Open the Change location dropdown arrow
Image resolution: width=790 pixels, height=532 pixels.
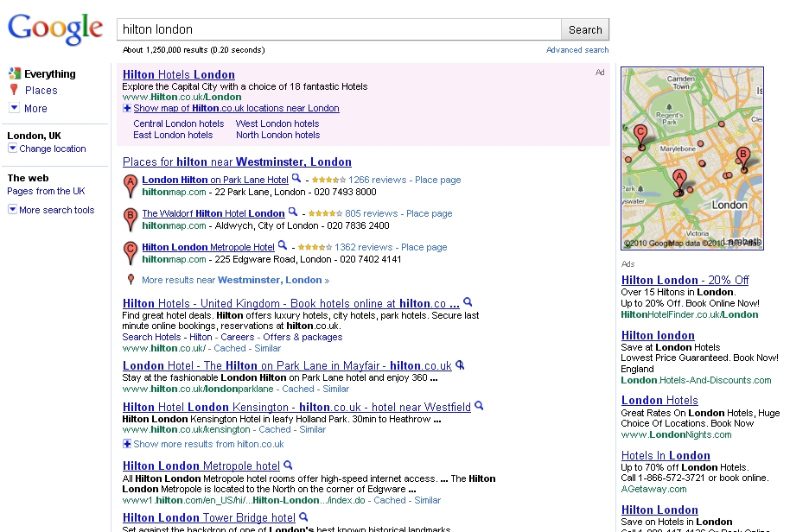point(13,148)
